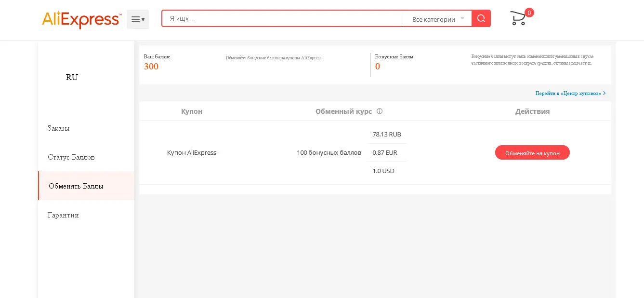This screenshot has height=298, width=644.
Task: Open the Все категории dropdown
Action: click(436, 19)
